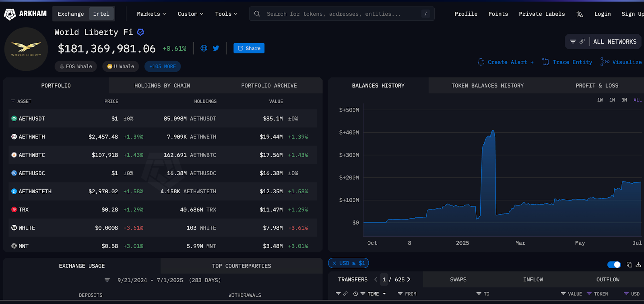Screen dimensions: 644x304
Task: Open the Swaps tab
Action: coord(458,279)
